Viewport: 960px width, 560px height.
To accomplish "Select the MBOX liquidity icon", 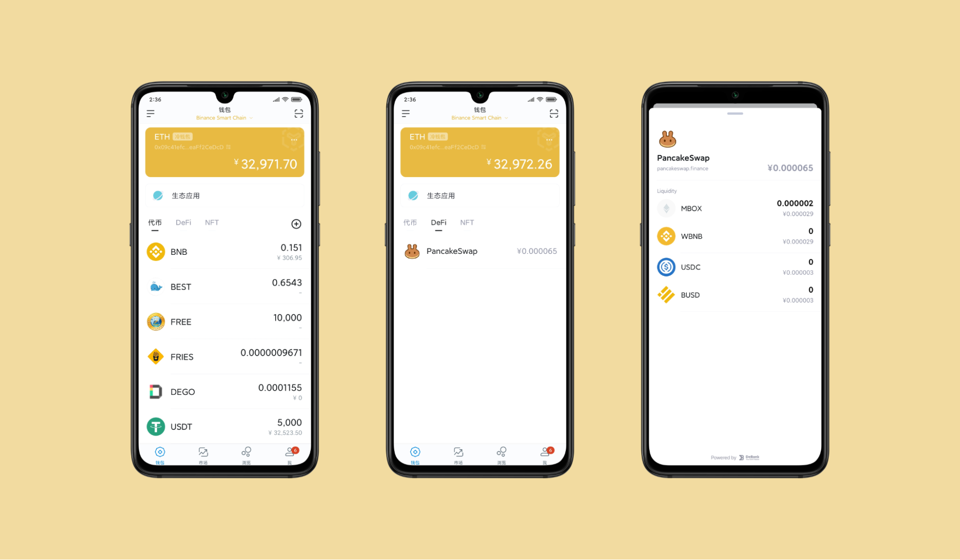I will pyautogui.click(x=667, y=209).
